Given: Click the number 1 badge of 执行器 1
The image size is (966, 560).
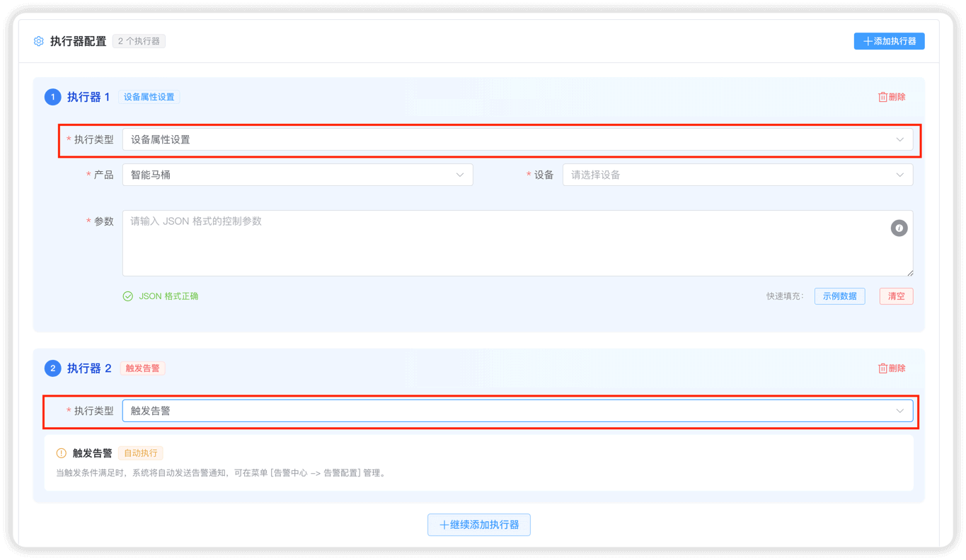Looking at the screenshot, I should tap(53, 97).
